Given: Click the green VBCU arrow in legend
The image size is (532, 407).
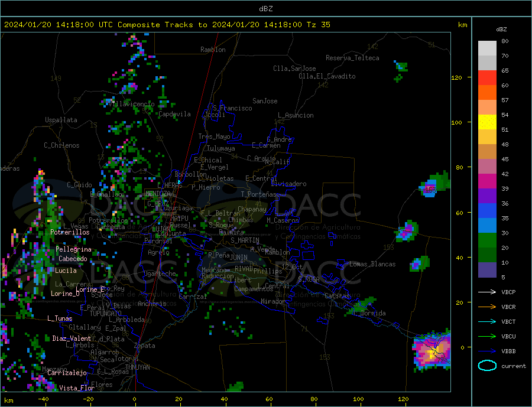Looking at the screenshot, I should tap(488, 337).
